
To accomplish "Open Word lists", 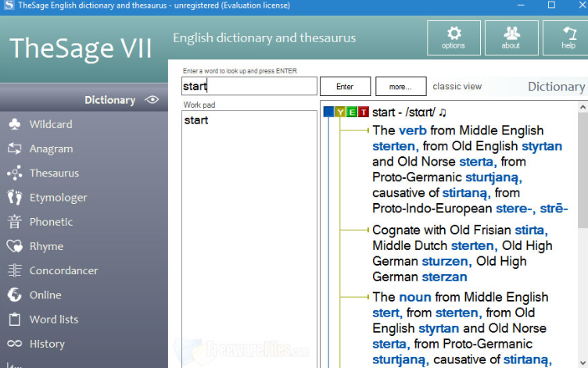I will (x=43, y=320).
